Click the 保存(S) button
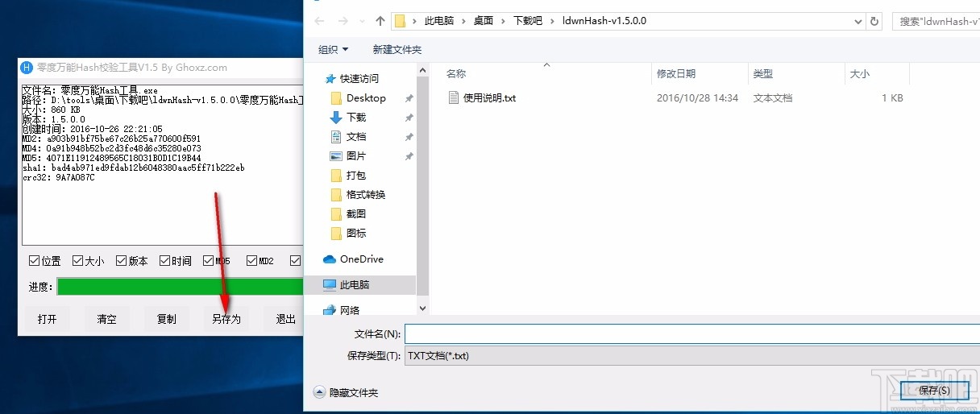The width and height of the screenshot is (980, 414). tap(935, 391)
